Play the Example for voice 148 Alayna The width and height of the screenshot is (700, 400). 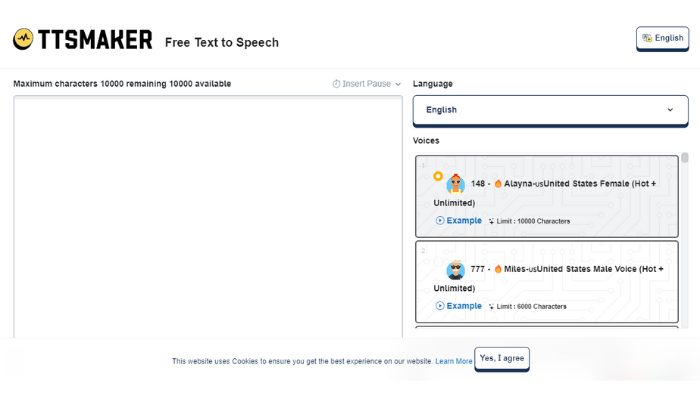coord(440,221)
